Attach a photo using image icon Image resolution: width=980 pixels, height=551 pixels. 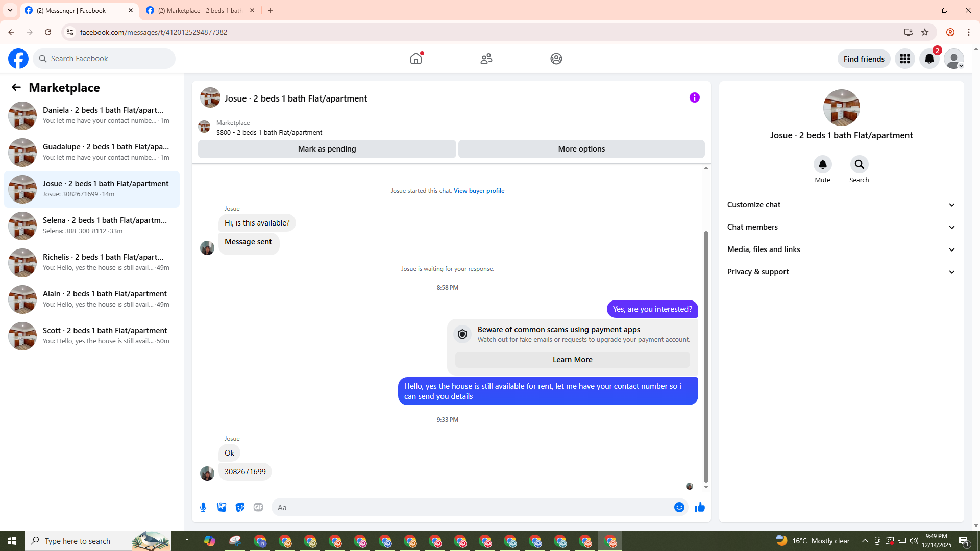click(x=222, y=507)
